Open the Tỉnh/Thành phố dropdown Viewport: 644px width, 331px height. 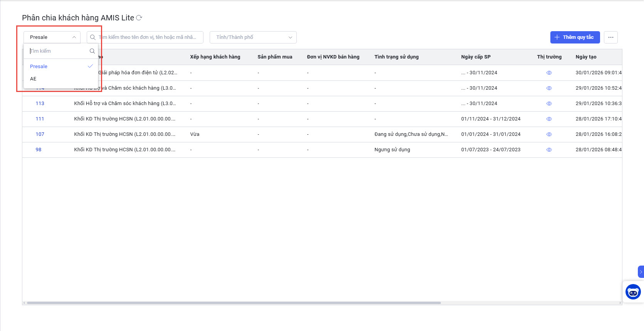(x=253, y=37)
